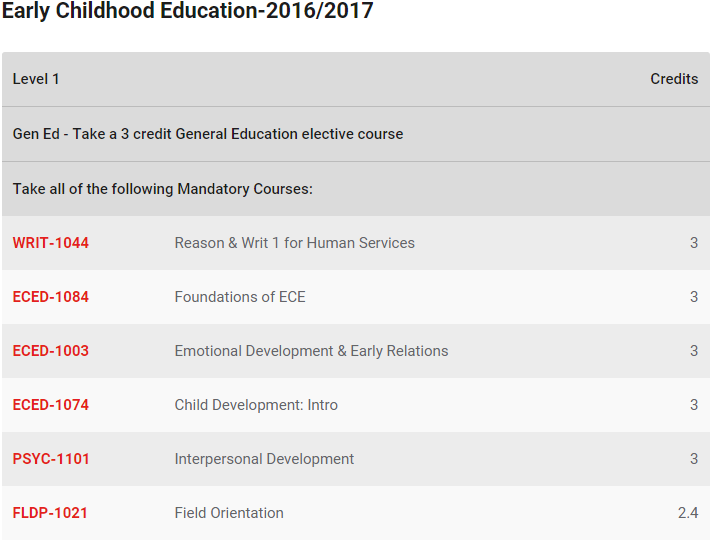Open the ECED-1084 course link
The image size is (715, 543).
51,297
